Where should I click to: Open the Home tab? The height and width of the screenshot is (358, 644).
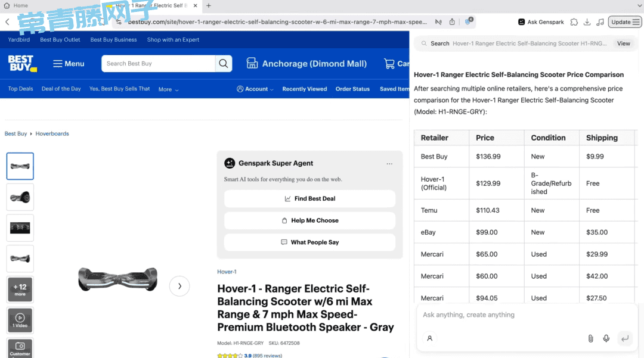tap(16, 5)
